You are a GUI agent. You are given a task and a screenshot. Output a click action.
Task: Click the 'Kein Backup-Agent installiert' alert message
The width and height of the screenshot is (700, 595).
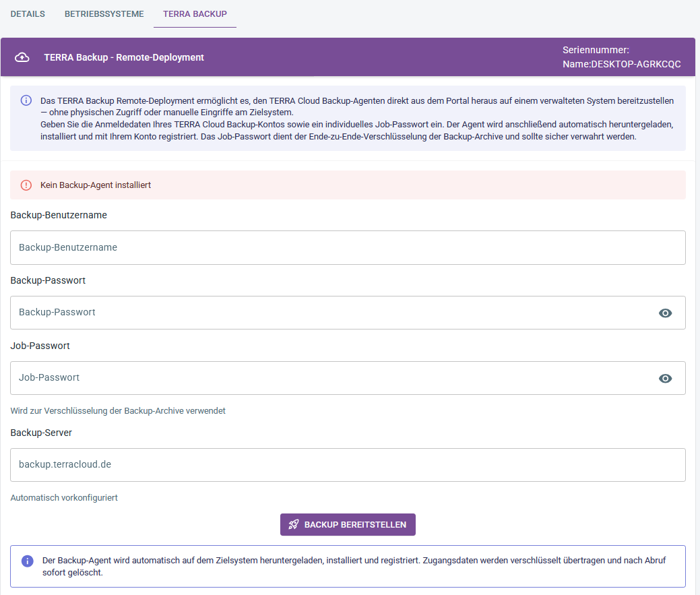[96, 185]
